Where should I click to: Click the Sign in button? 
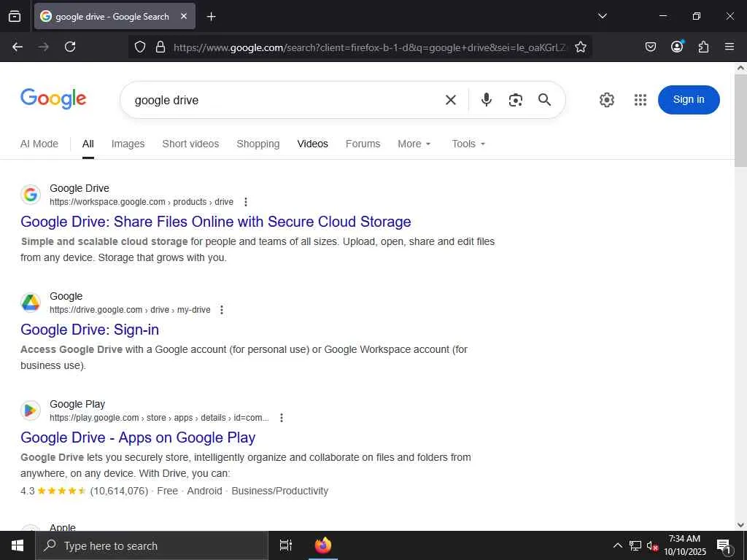coord(689,99)
